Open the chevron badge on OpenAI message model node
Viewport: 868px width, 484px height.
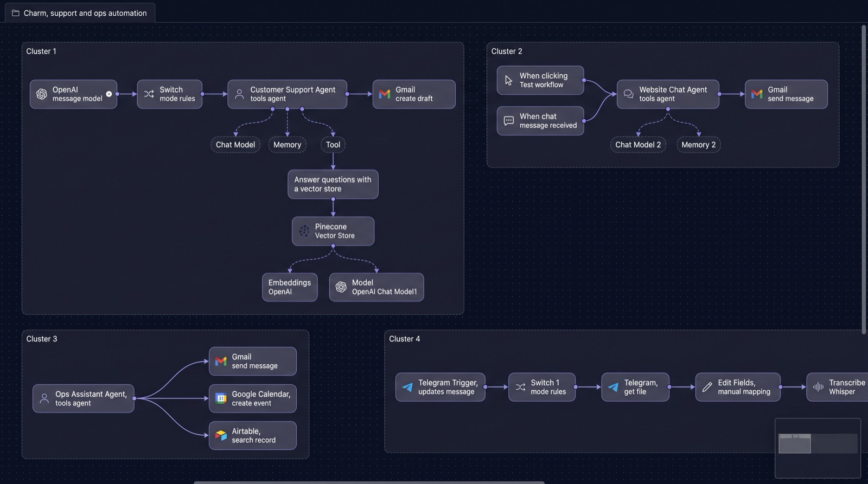pyautogui.click(x=109, y=94)
